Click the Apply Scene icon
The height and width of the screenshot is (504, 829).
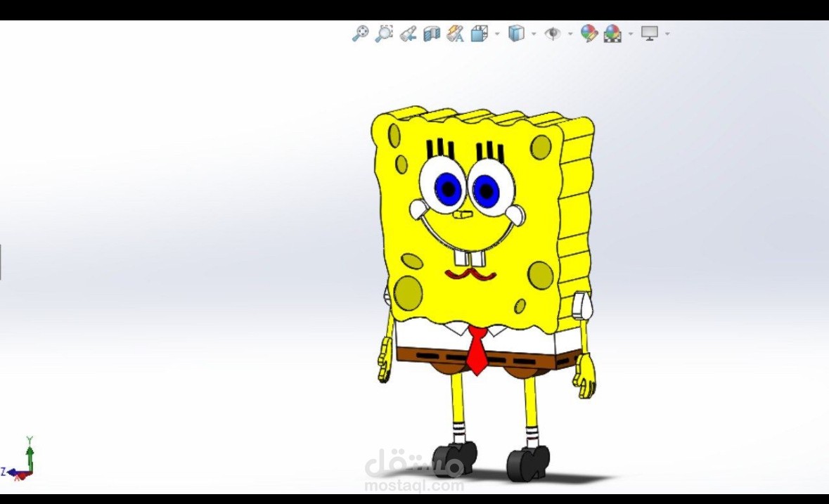click(x=612, y=34)
